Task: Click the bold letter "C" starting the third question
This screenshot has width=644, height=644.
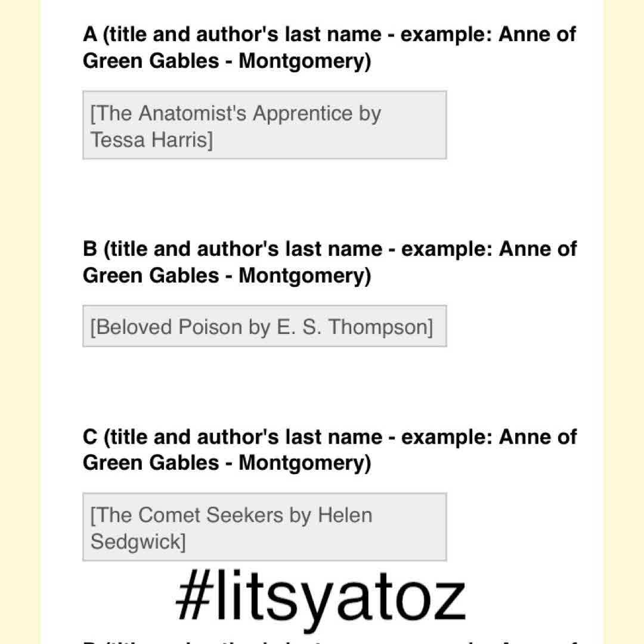Action: click(x=90, y=437)
